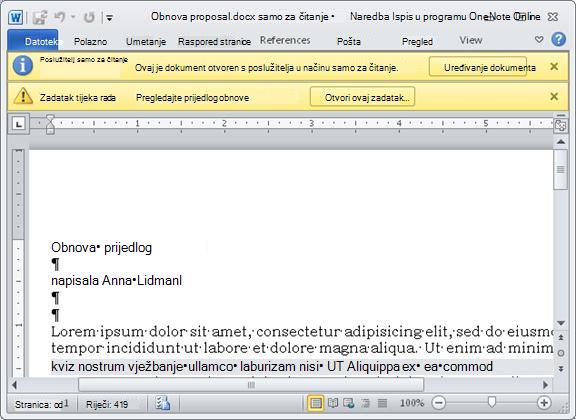Click the Stranica page indicator in status bar
This screenshot has width=576, height=420.
pos(42,404)
